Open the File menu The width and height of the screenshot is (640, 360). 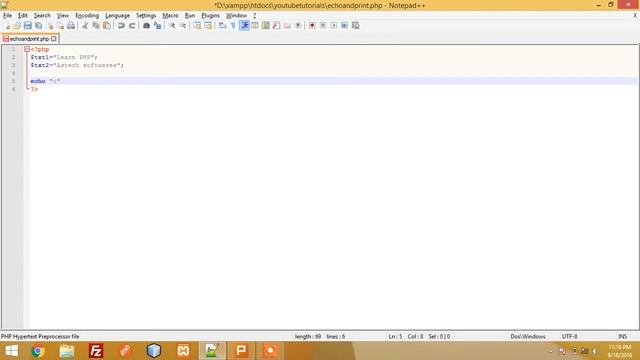7,16
